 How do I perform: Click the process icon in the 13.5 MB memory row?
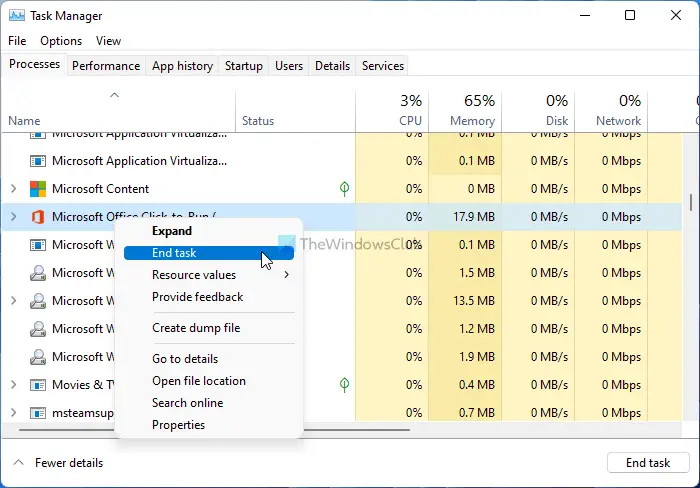(38, 301)
